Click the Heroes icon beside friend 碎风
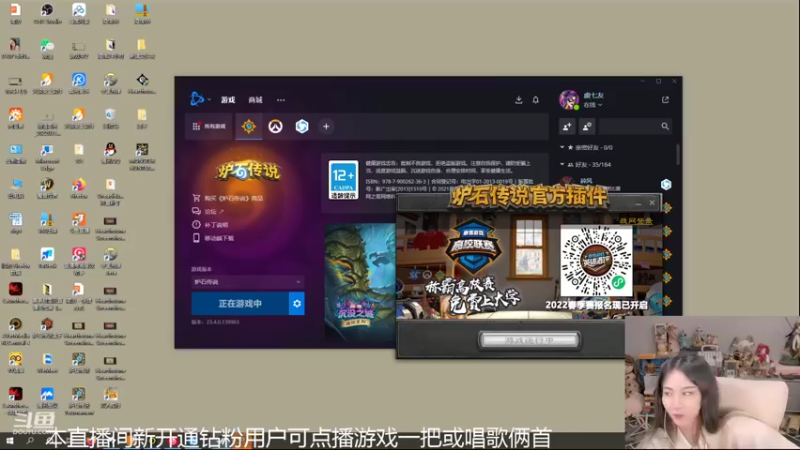800x450 pixels. (x=666, y=184)
